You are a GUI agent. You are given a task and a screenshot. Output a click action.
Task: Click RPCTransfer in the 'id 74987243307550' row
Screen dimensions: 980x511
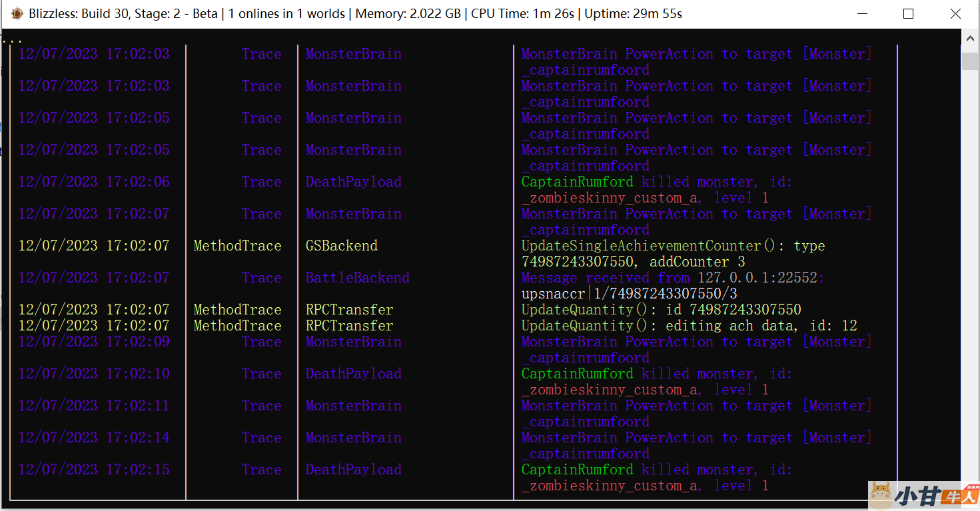(x=349, y=309)
